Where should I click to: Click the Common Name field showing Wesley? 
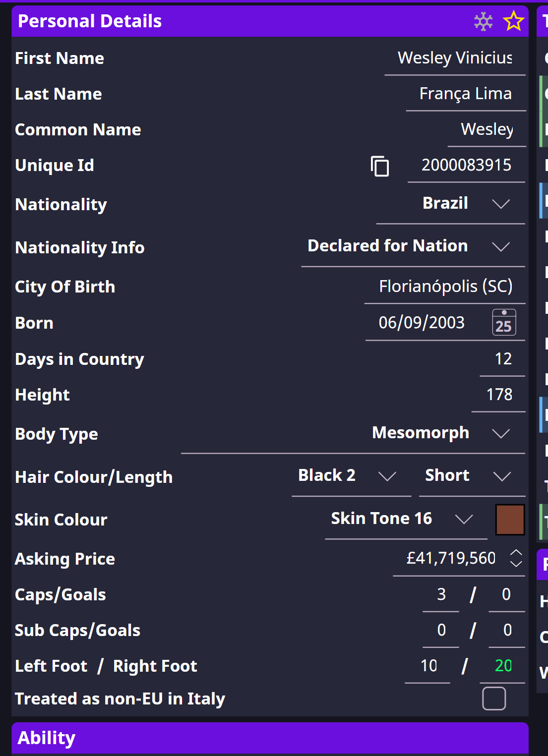pyautogui.click(x=486, y=129)
